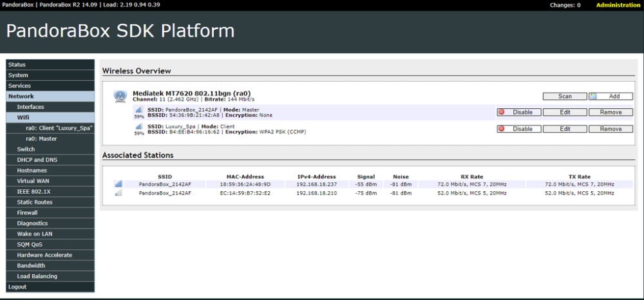The width and height of the screenshot is (644, 300).
Task: Click signal strength icon for Luxury_Spa network
Action: [x=139, y=126]
